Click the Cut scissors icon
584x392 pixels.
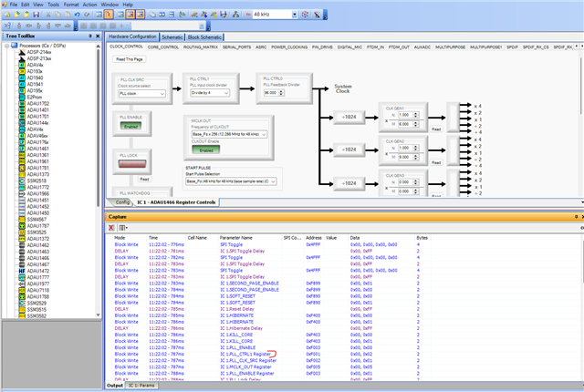(x=48, y=15)
